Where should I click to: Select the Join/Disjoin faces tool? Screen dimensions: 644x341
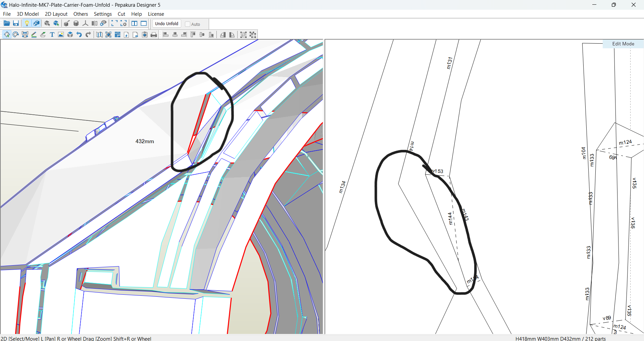pos(25,35)
